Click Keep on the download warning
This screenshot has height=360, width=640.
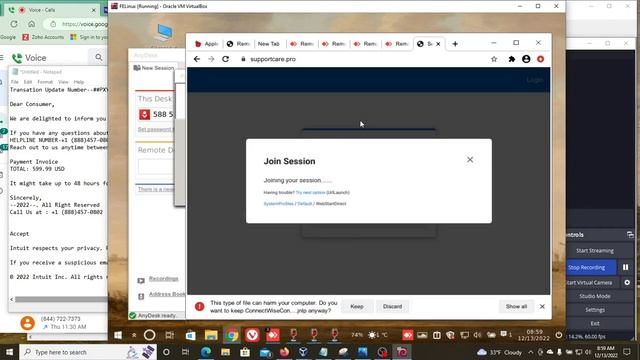(357, 307)
